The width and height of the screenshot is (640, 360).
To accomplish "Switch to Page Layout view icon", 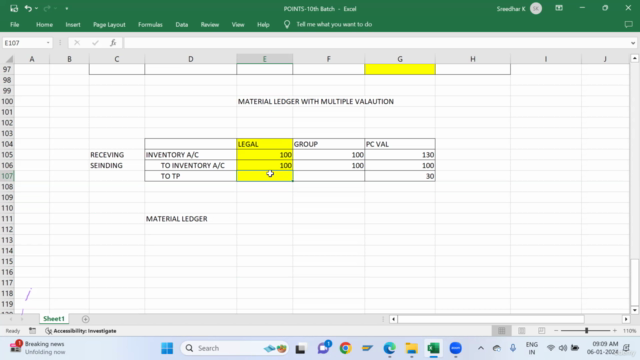I will [522, 331].
